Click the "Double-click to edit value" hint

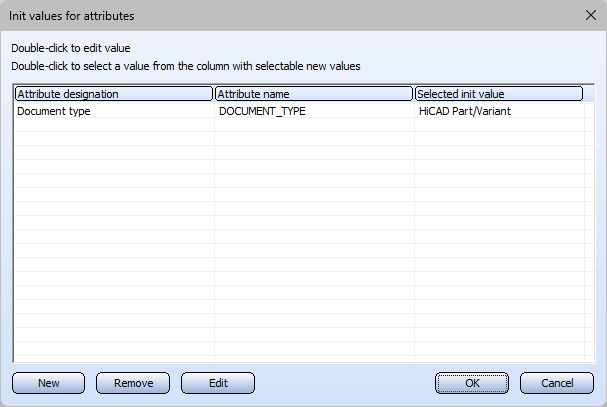coord(70,48)
